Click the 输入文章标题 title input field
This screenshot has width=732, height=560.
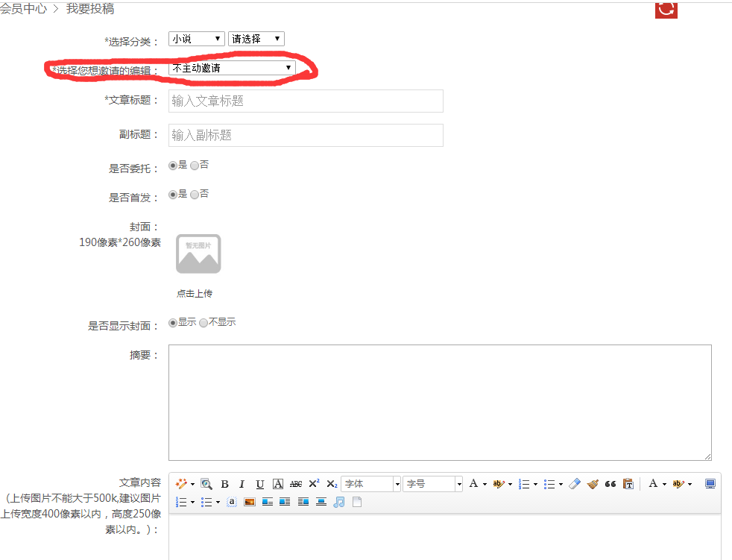(x=305, y=101)
